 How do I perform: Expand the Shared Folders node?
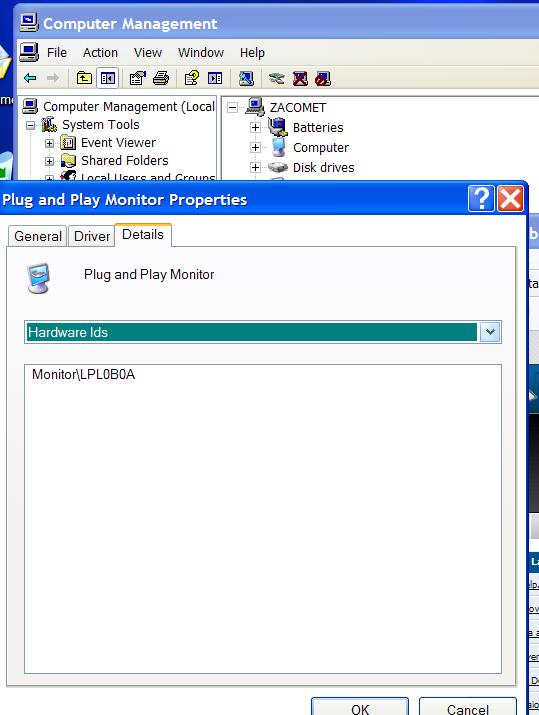pyautogui.click(x=49, y=161)
